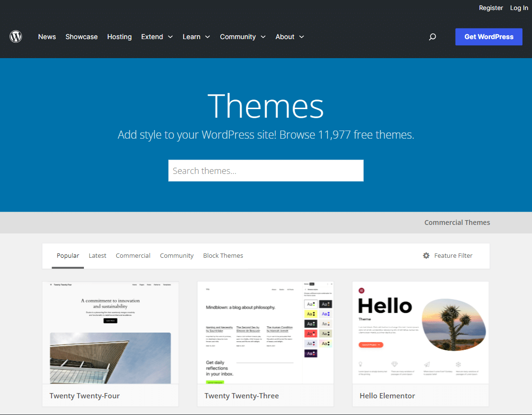Click the Learn menu label
Viewport: 532px width, 415px height.
pos(191,37)
